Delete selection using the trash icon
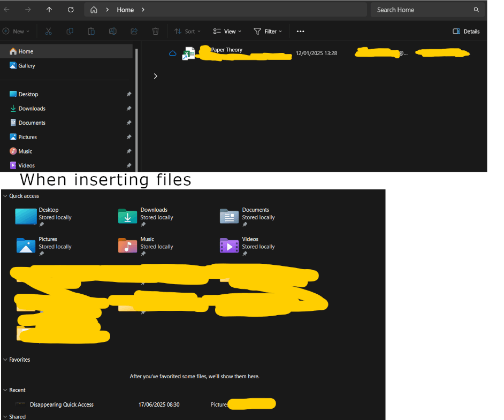The height and width of the screenshot is (420, 504). (155, 31)
